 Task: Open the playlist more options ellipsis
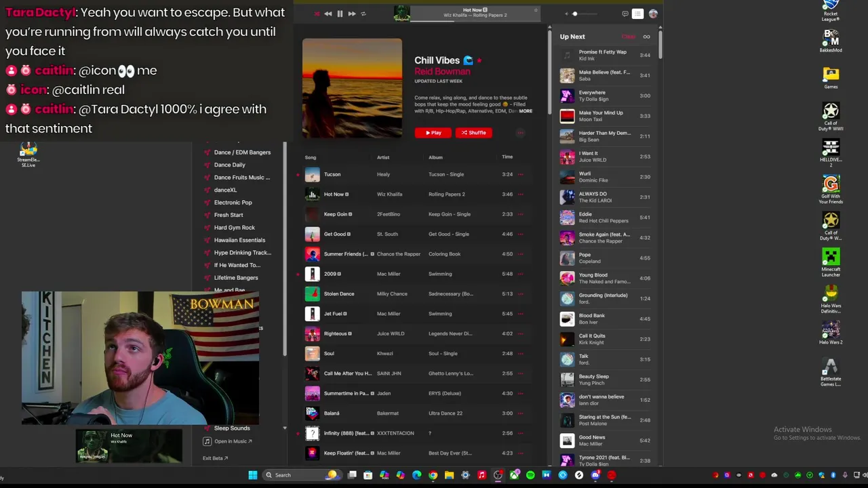coord(520,133)
